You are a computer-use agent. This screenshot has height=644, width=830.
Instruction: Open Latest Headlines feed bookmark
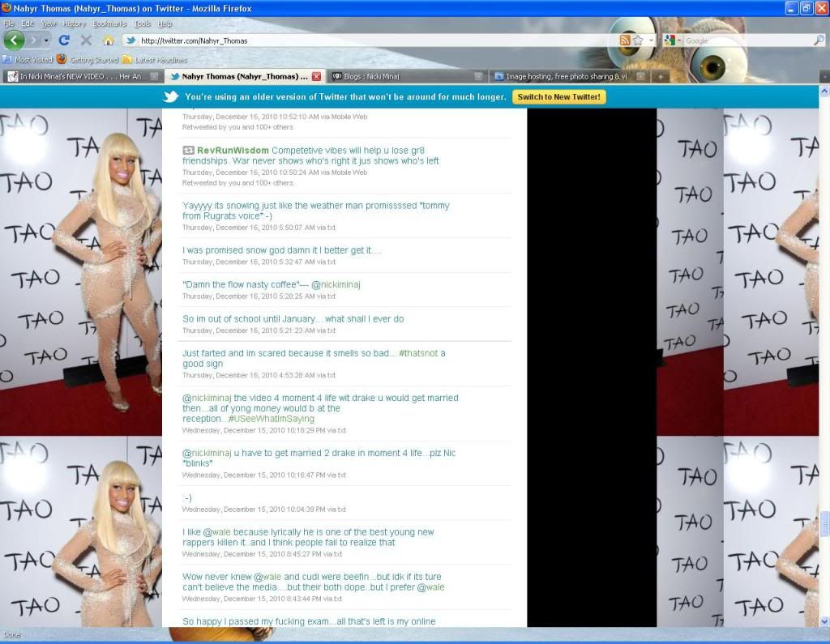click(155, 59)
